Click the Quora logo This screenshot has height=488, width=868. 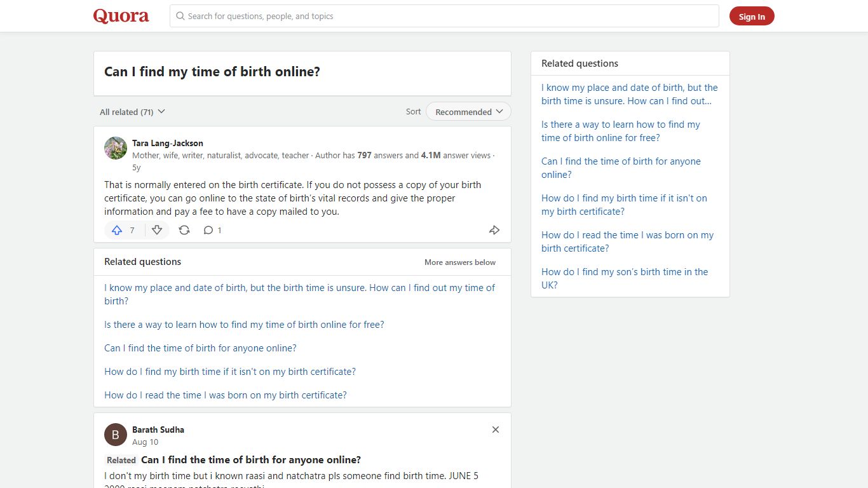pyautogui.click(x=121, y=16)
